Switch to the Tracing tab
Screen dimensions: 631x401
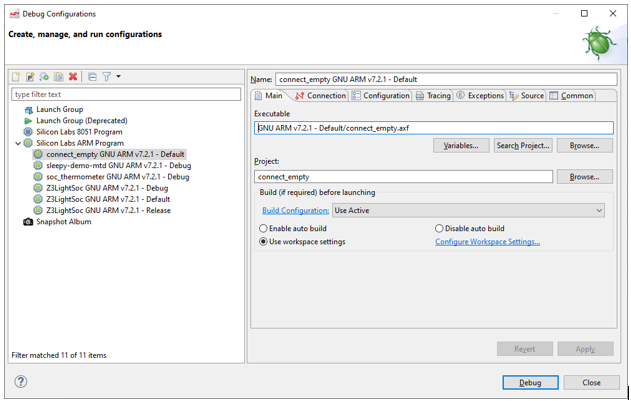tap(433, 96)
